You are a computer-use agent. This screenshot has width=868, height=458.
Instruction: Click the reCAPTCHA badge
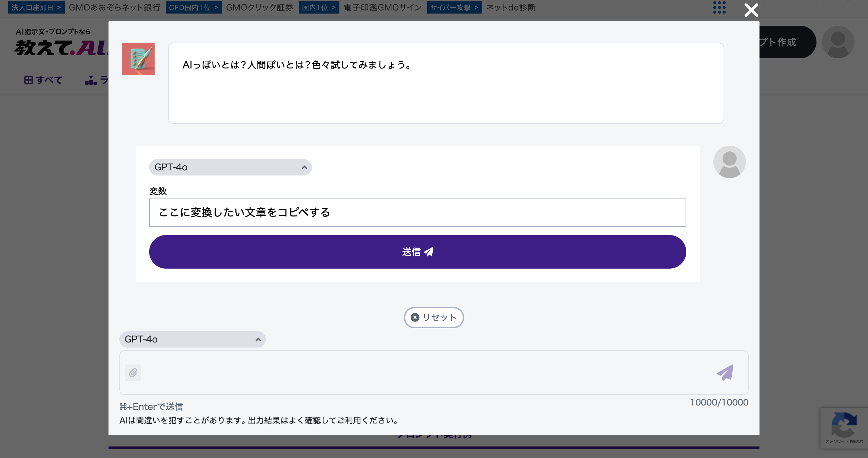[x=844, y=428]
